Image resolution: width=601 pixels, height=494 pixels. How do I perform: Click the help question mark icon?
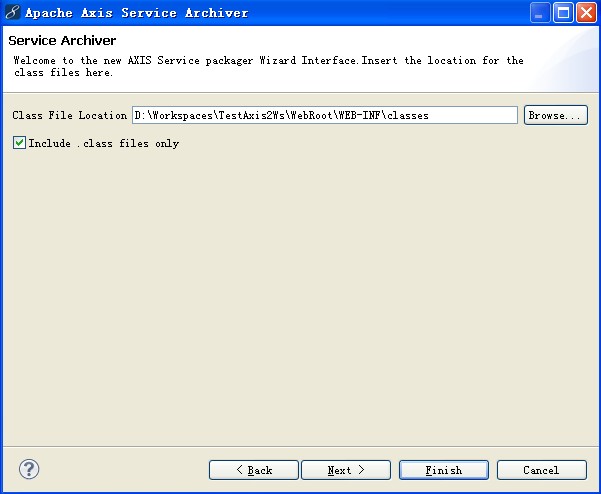[x=29, y=469]
